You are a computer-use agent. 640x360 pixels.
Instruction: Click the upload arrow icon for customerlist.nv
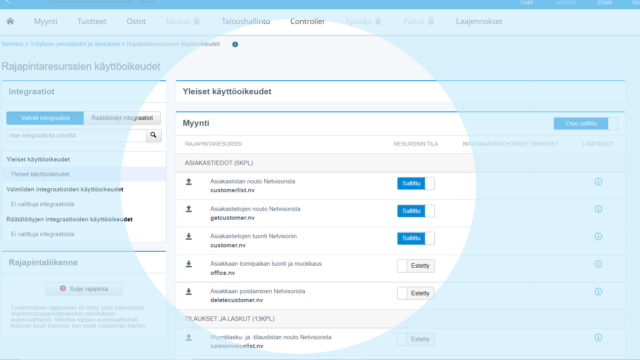pos(189,182)
